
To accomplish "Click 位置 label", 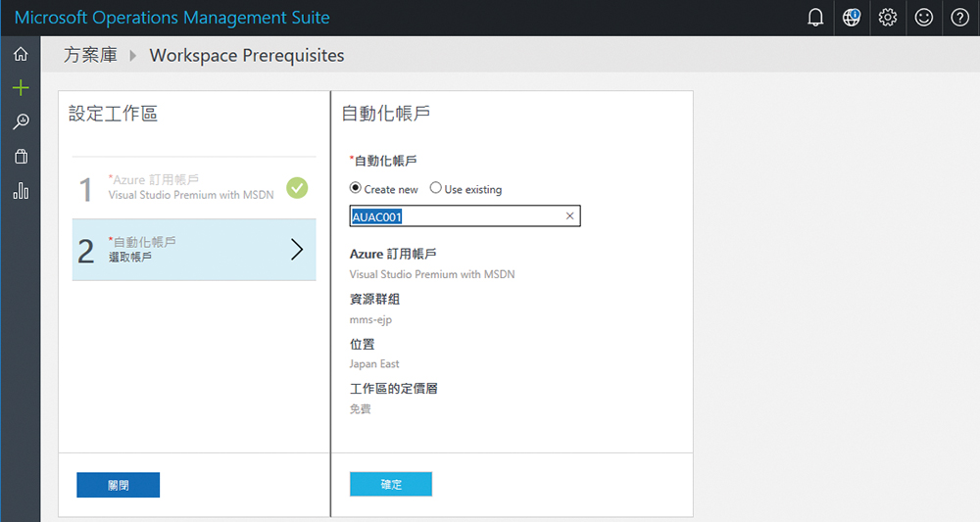I will coord(362,344).
